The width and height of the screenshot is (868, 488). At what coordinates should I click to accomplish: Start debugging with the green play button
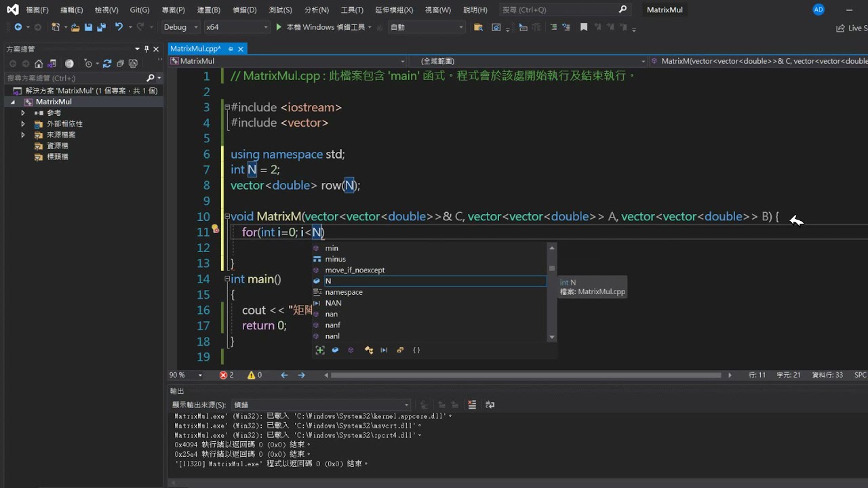[279, 27]
